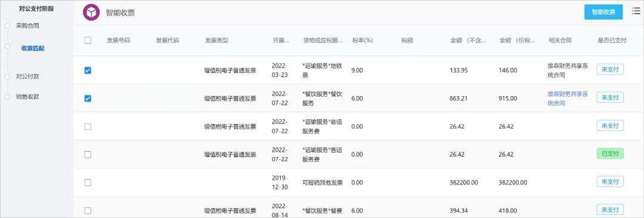Click the 2022-03-23 date cell
This screenshot has width=644, height=218.
point(280,70)
